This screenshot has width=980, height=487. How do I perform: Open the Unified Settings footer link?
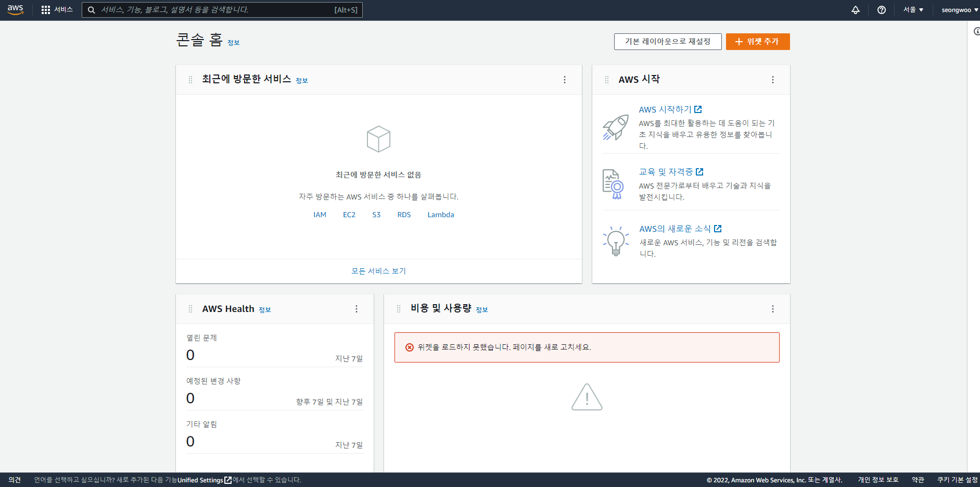pos(205,480)
